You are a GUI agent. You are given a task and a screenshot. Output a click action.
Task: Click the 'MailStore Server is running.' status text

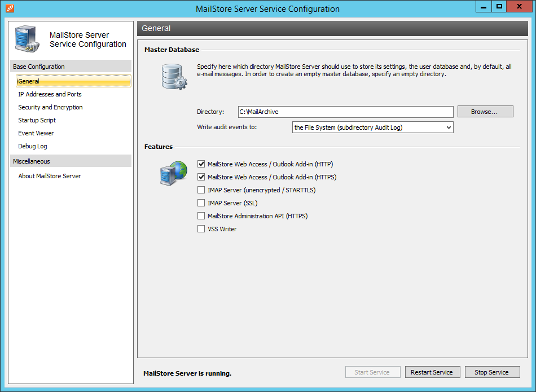187,373
